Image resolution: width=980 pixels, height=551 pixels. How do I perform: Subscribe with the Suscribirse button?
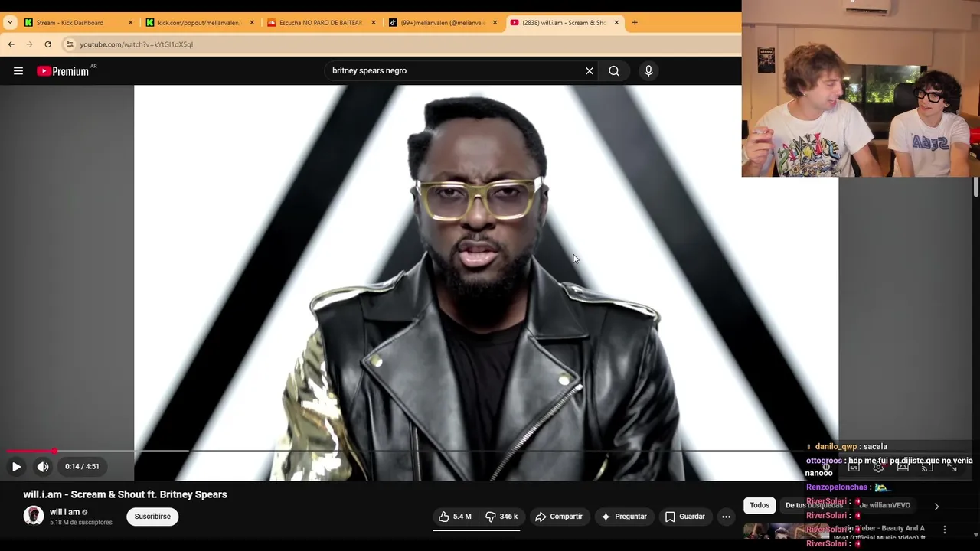(x=152, y=517)
